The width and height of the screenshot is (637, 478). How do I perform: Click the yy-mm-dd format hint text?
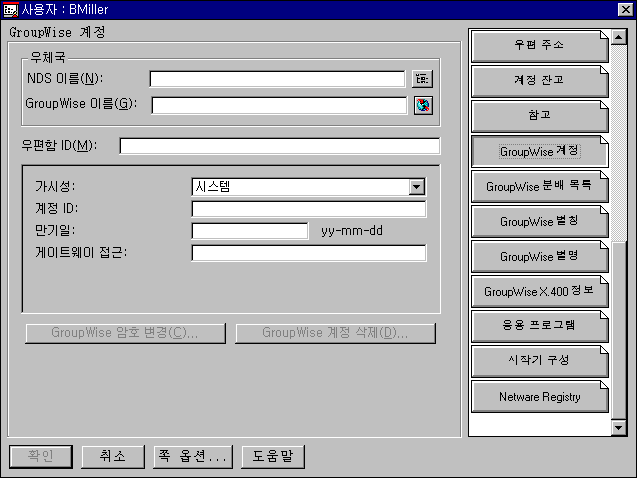tap(352, 231)
